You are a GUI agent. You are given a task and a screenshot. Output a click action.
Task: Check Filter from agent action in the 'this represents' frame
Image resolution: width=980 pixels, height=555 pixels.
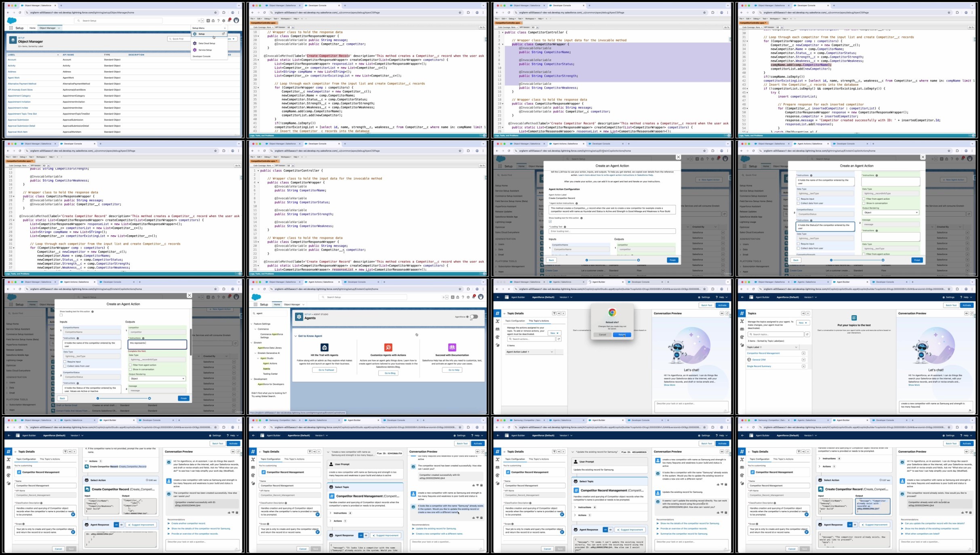(x=130, y=365)
